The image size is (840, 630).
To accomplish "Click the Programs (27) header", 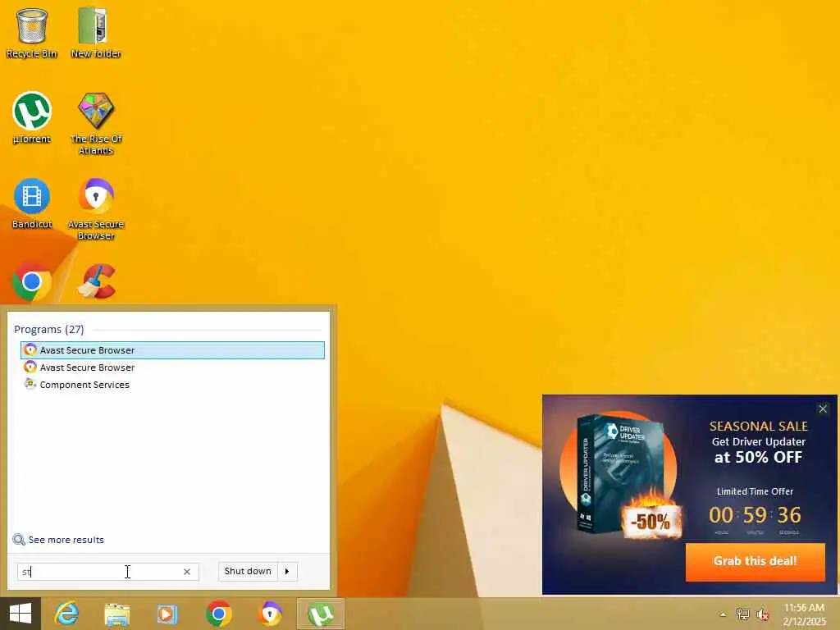I will [48, 329].
